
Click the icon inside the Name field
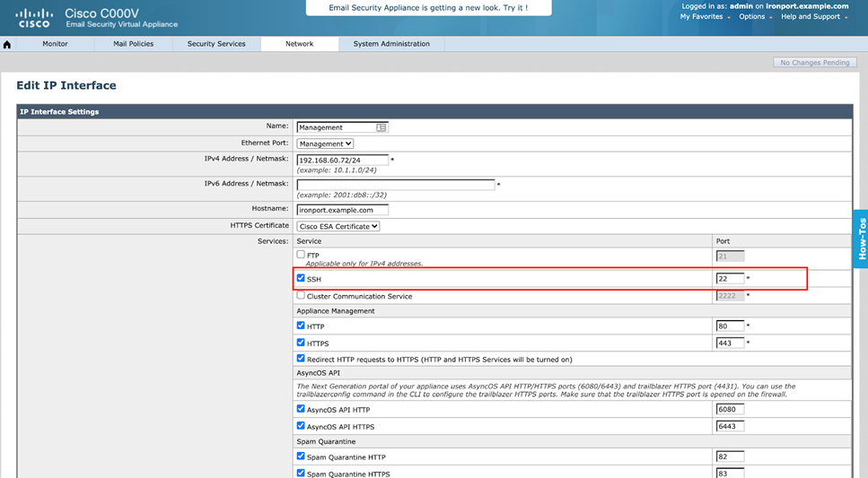pyautogui.click(x=381, y=127)
